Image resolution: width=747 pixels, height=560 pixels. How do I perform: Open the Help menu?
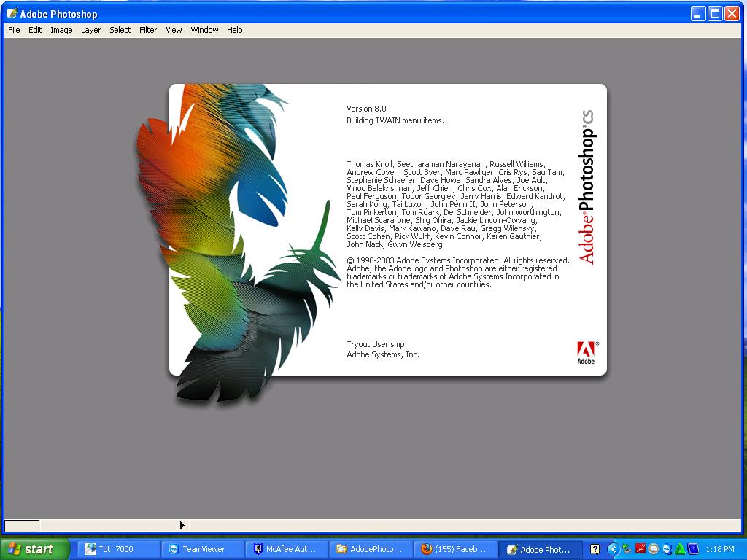[x=234, y=30]
